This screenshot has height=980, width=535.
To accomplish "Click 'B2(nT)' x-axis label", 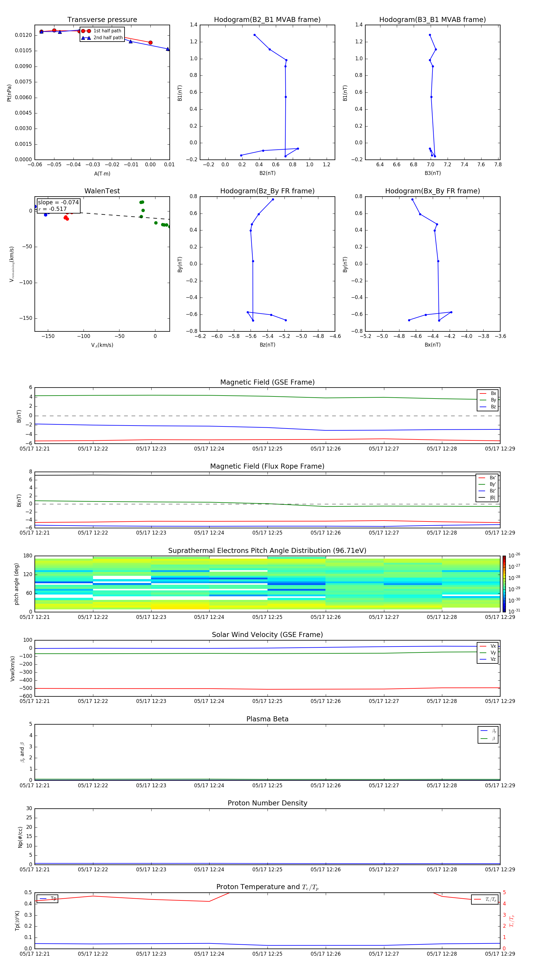I will click(267, 173).
